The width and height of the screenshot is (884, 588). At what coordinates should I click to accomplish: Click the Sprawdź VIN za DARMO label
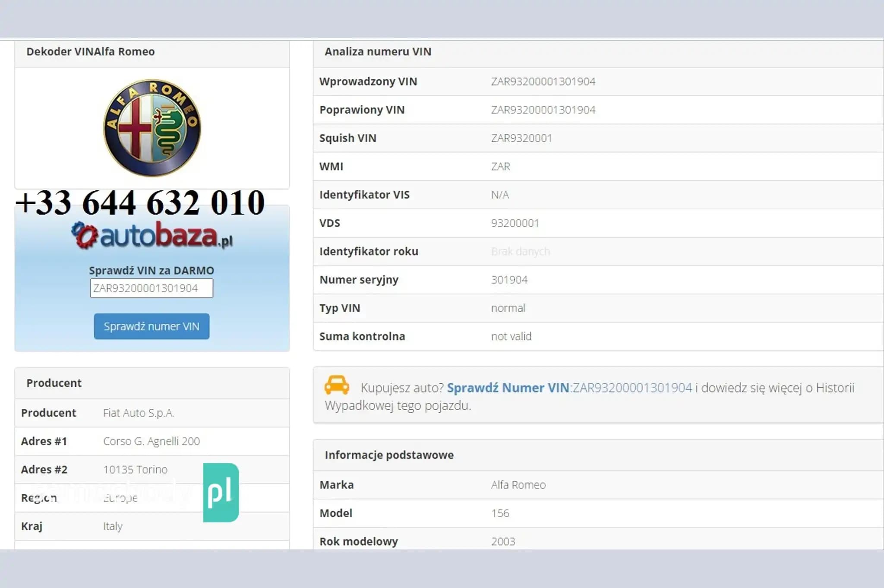(152, 270)
